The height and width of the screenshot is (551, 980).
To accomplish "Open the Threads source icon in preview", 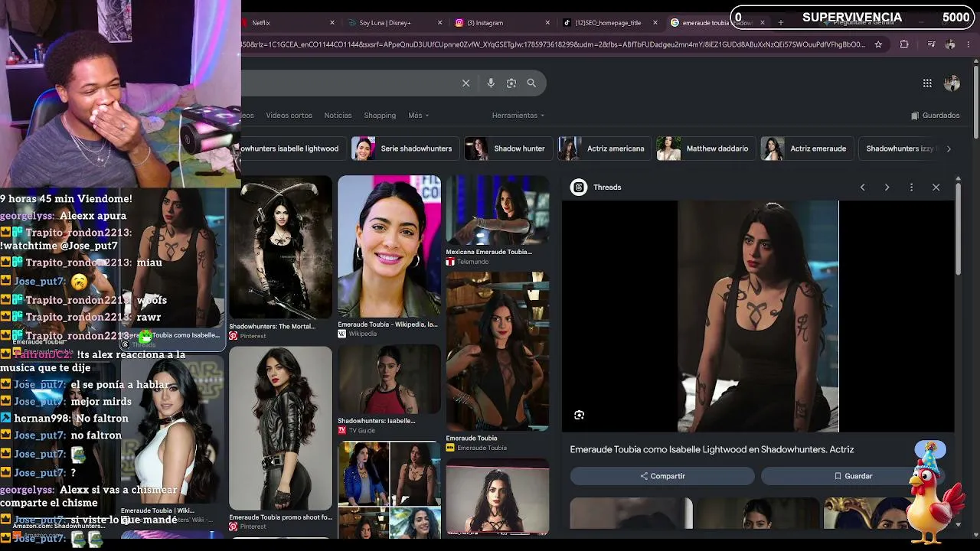I will (x=579, y=187).
